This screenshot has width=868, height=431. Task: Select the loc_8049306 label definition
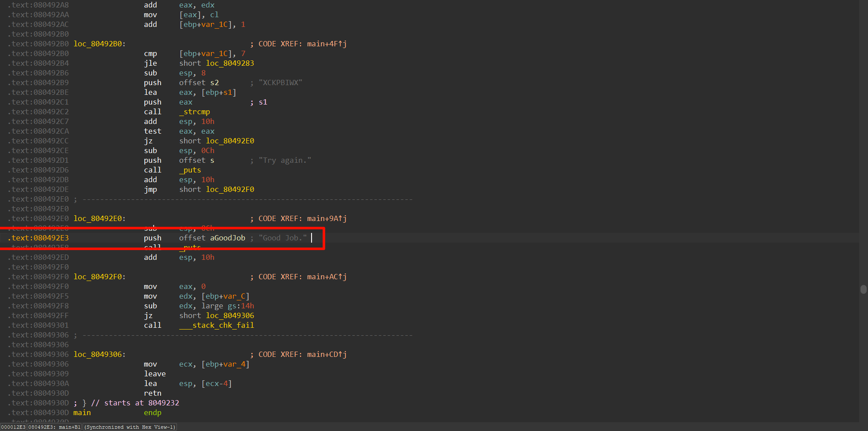tap(99, 354)
